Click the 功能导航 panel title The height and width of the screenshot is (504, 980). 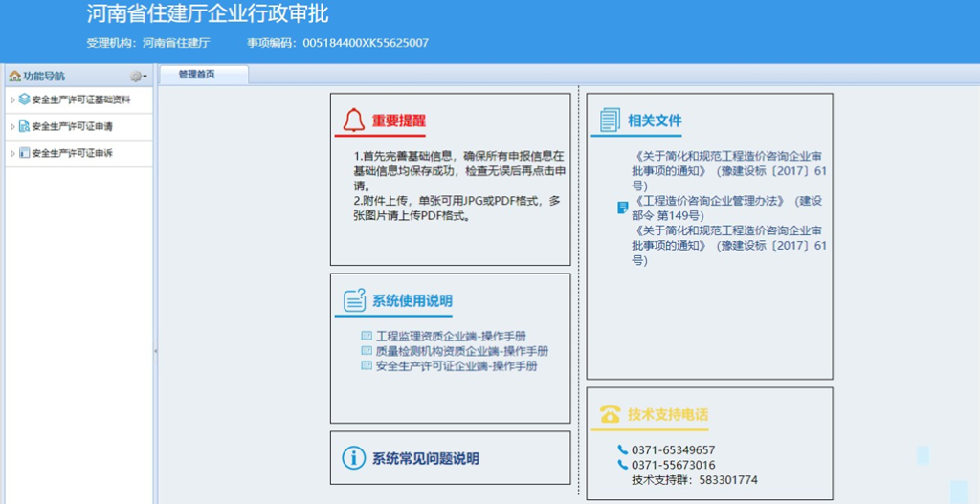click(x=44, y=77)
